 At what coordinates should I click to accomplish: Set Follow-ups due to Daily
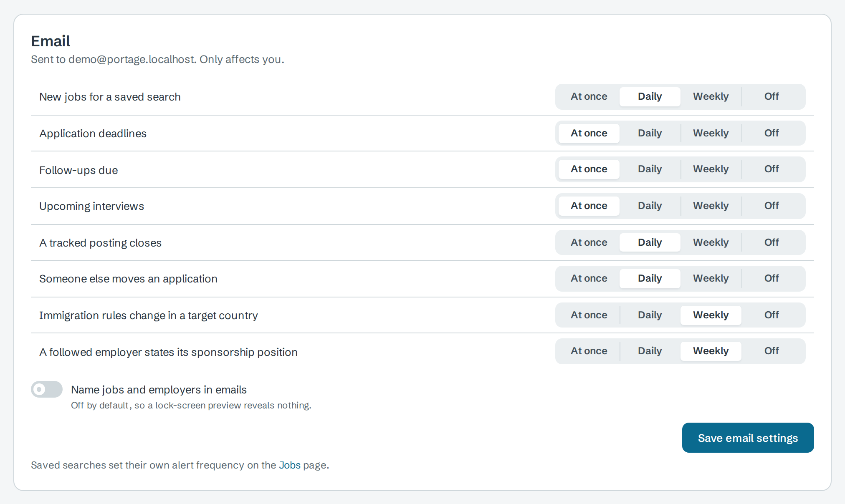tap(650, 169)
